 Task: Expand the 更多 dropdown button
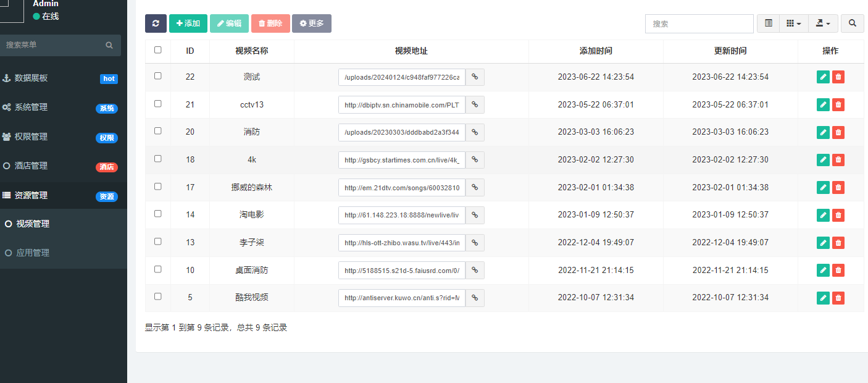311,23
